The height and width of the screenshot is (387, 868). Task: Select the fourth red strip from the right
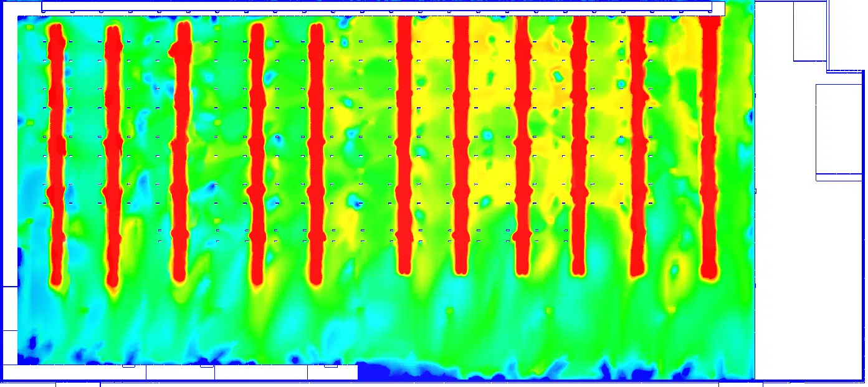522,146
